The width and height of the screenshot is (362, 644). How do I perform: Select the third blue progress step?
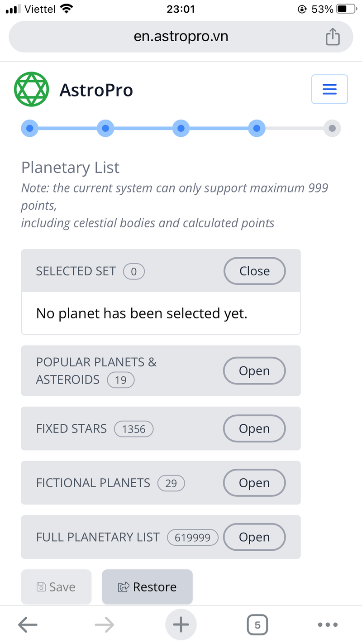(x=181, y=128)
